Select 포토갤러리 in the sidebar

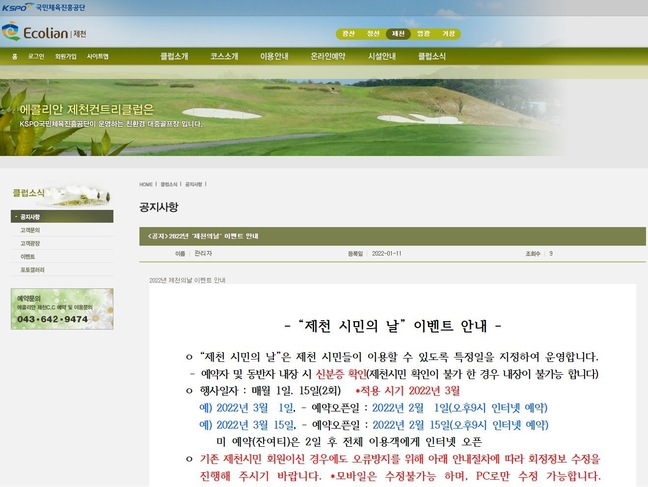[33, 269]
